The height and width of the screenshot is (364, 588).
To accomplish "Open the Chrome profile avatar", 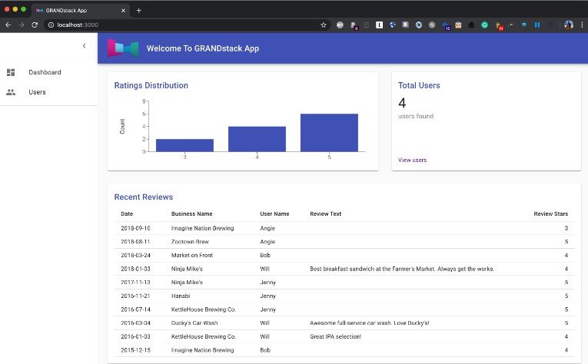I will click(x=569, y=25).
